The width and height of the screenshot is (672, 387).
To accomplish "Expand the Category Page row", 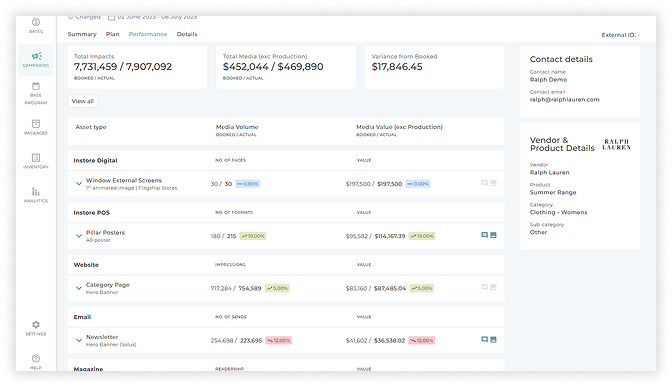I will [x=79, y=288].
